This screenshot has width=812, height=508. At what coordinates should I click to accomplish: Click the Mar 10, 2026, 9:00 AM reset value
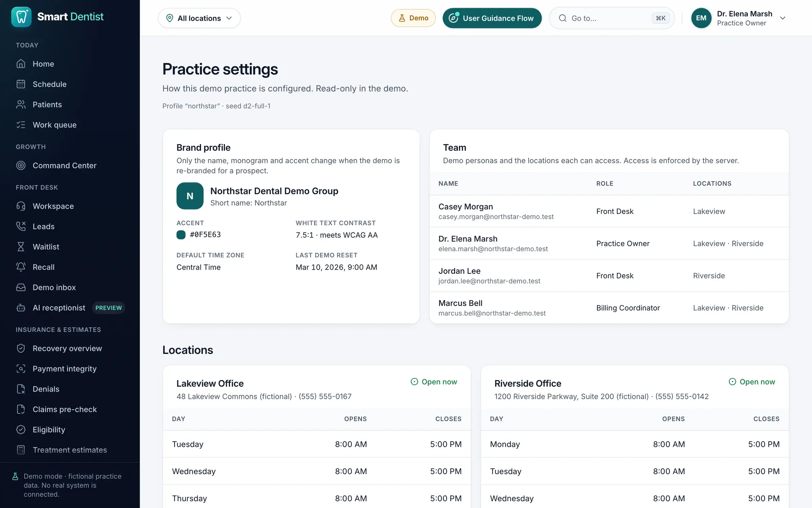click(x=336, y=267)
